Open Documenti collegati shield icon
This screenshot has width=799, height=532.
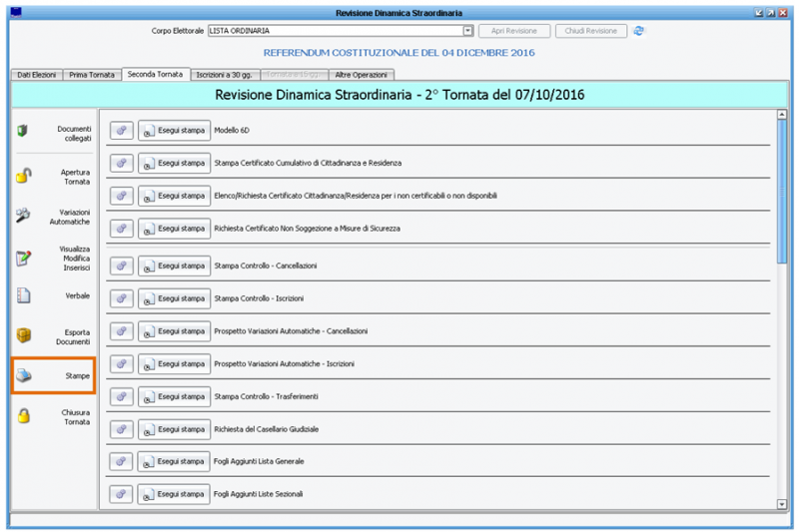point(22,131)
